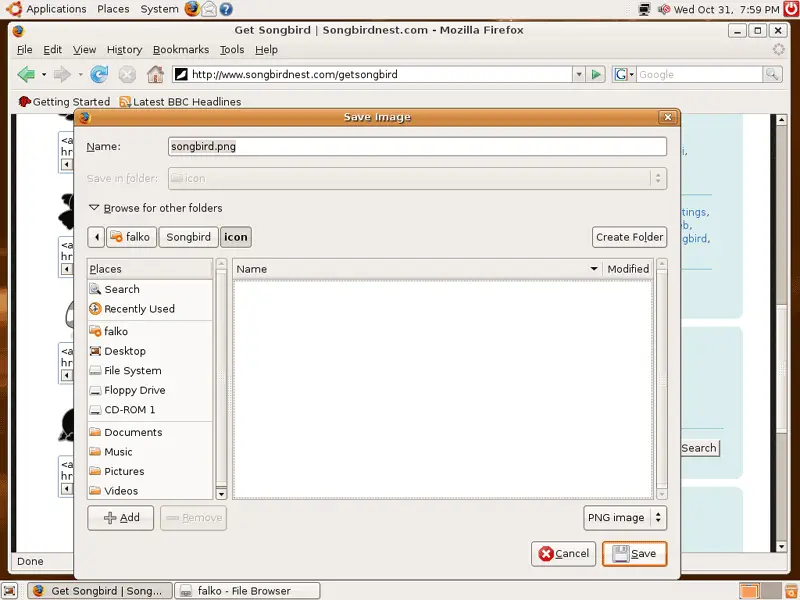Click the Stop loading icon
This screenshot has height=600, width=800.
pos(127,74)
